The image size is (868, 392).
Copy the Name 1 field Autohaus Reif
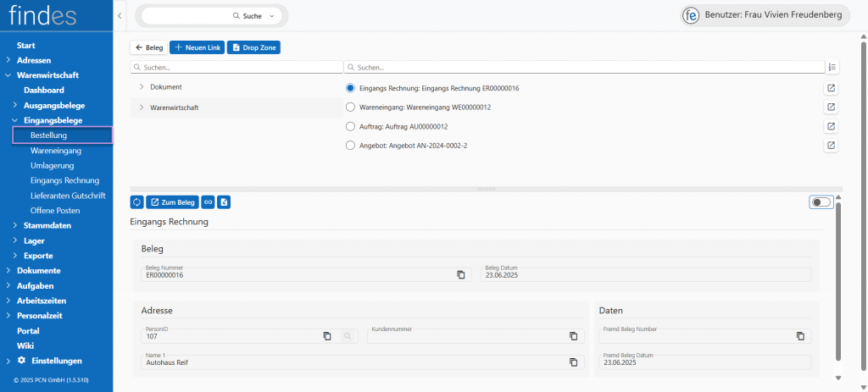pyautogui.click(x=573, y=362)
